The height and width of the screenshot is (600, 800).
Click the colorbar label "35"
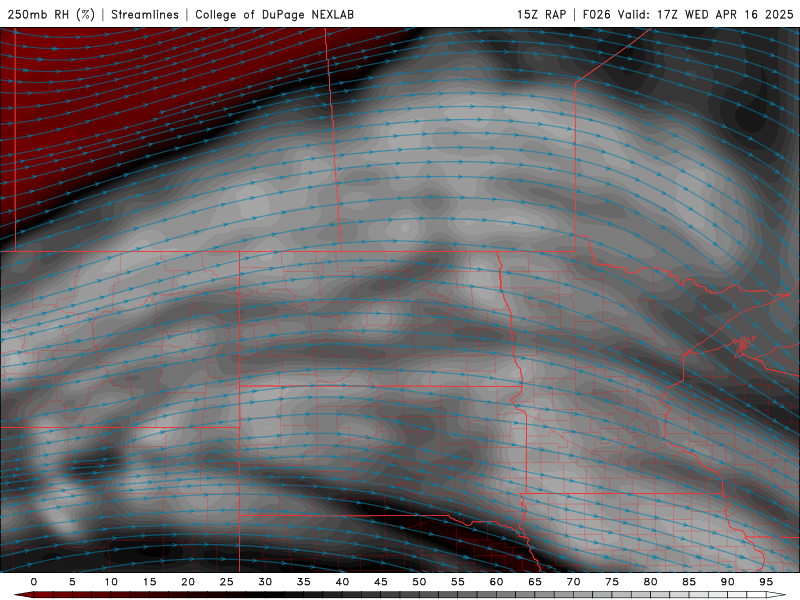[x=304, y=582]
